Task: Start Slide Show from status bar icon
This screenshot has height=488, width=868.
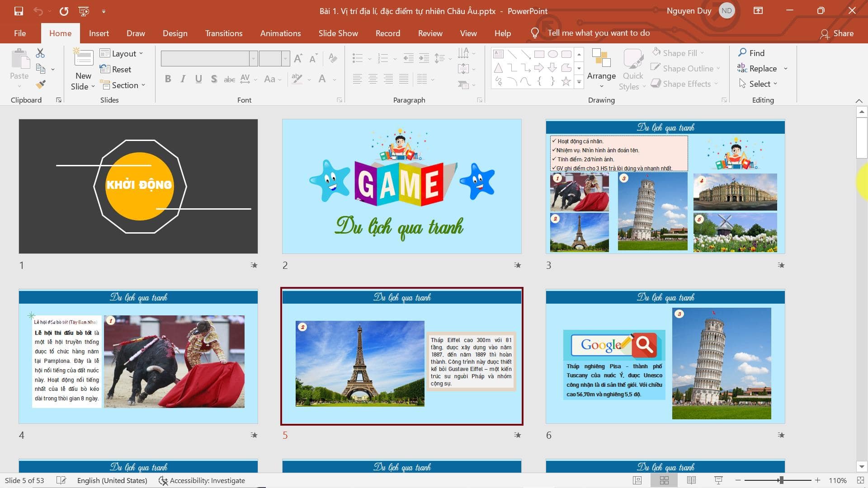Action: pos(718,480)
